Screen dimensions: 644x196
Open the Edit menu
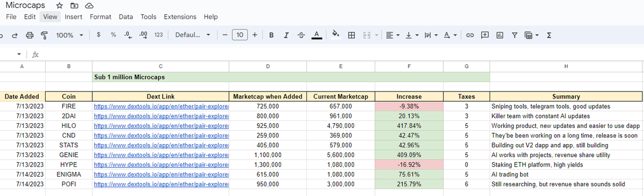click(30, 17)
